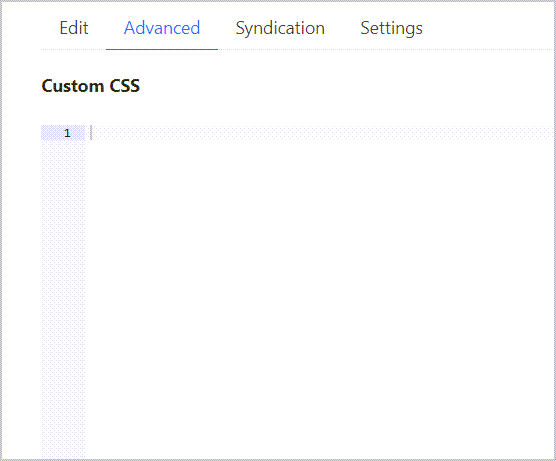
Task: Place cursor in first CSS editor line
Action: [321, 133]
